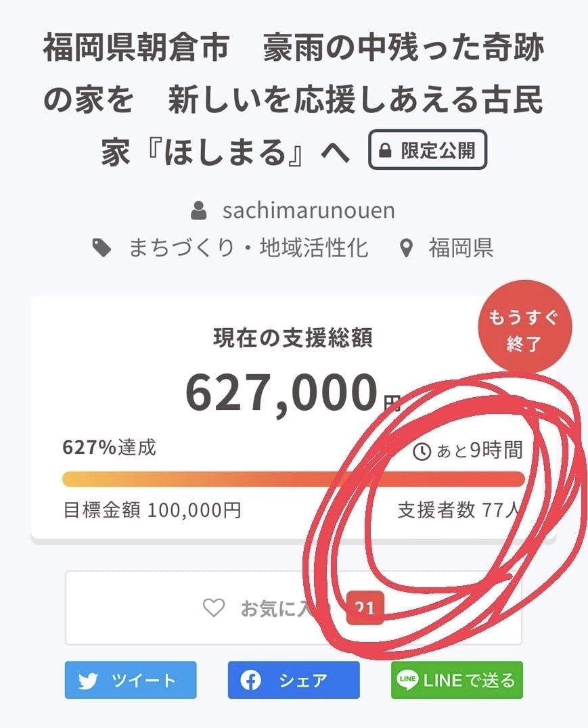Click the heart icon in favorites button
The height and width of the screenshot is (728, 588).
point(214,608)
